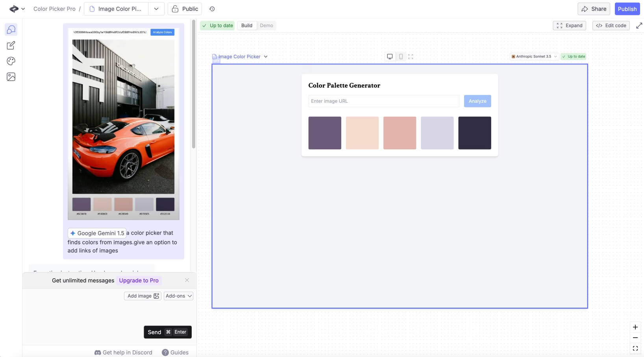Switch to desktop preview icon
The image size is (644, 357).
[390, 57]
